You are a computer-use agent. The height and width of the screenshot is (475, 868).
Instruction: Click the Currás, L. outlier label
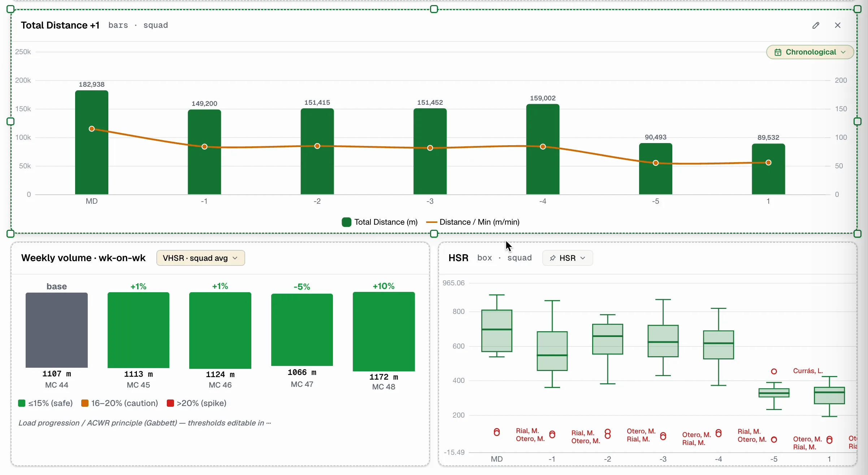tap(808, 371)
